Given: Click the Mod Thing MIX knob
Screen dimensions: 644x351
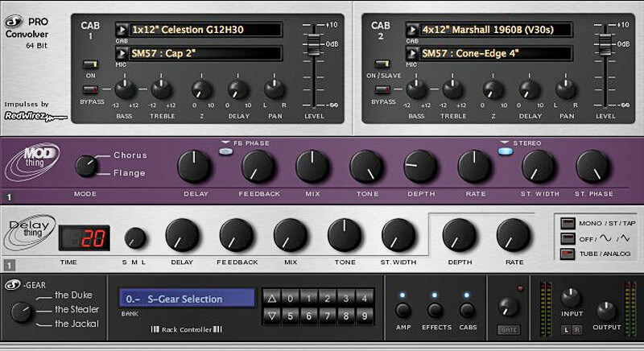Looking at the screenshot, I should (312, 167).
